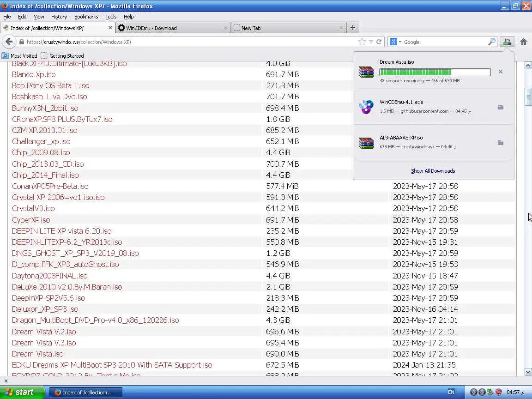Switch to the WinCDEmu - Download tab
The width and height of the screenshot is (532, 399).
tap(173, 28)
